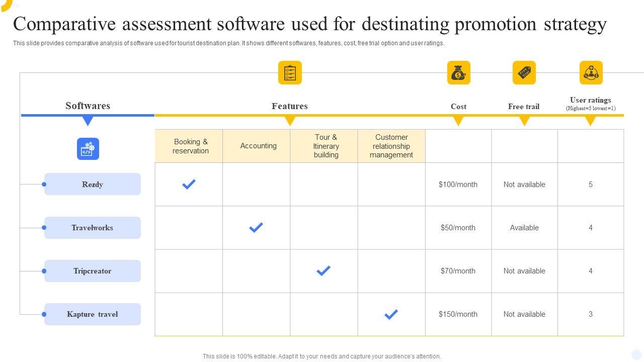Click the Cost money bag icon
This screenshot has height=362, width=644.
coord(459,72)
